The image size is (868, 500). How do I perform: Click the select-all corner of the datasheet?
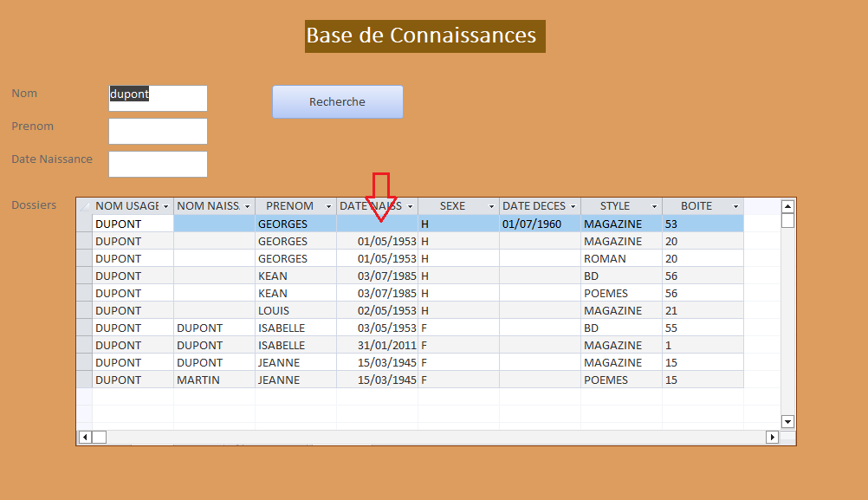coord(84,206)
